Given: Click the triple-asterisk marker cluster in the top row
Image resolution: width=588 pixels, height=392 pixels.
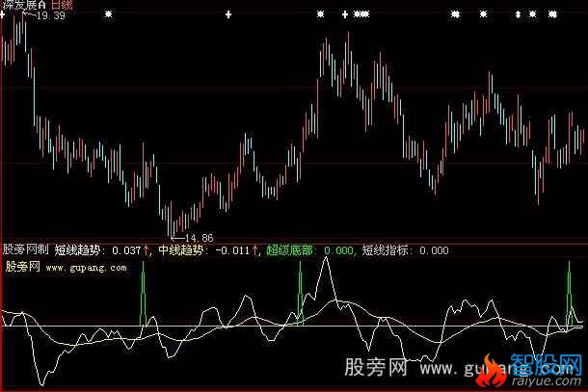Looking at the screenshot, I should [361, 14].
